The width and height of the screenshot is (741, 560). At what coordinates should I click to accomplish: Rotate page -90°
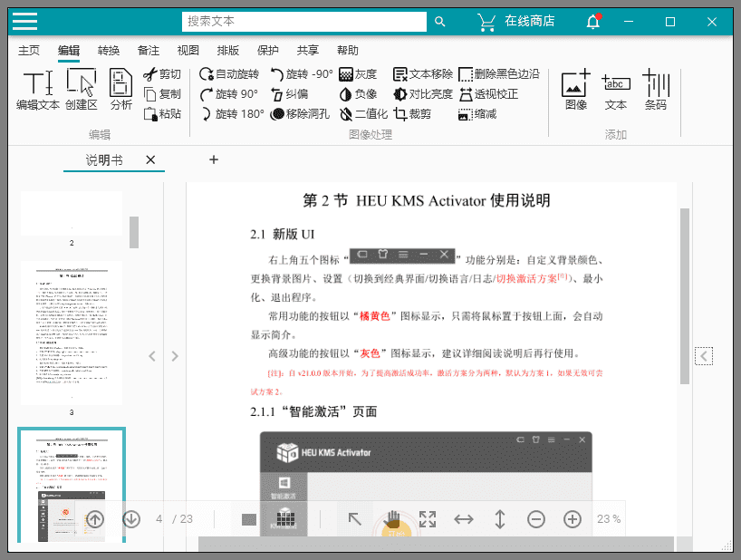[x=301, y=74]
